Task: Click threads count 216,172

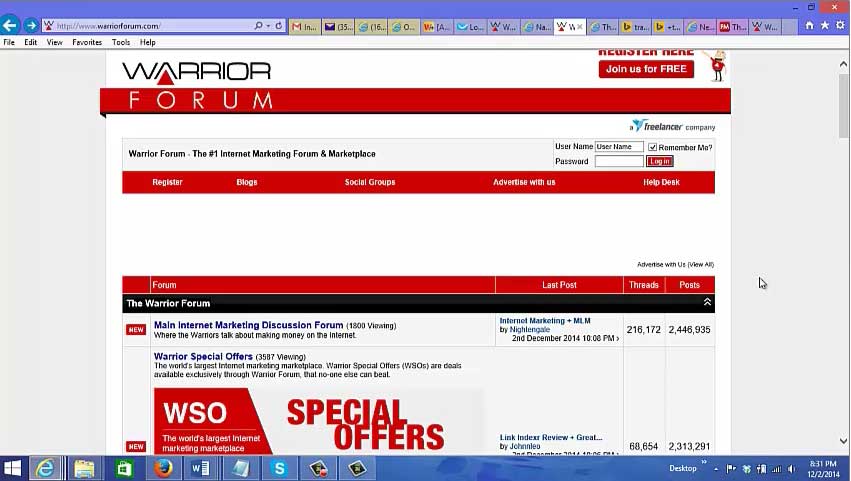Action: tap(644, 330)
